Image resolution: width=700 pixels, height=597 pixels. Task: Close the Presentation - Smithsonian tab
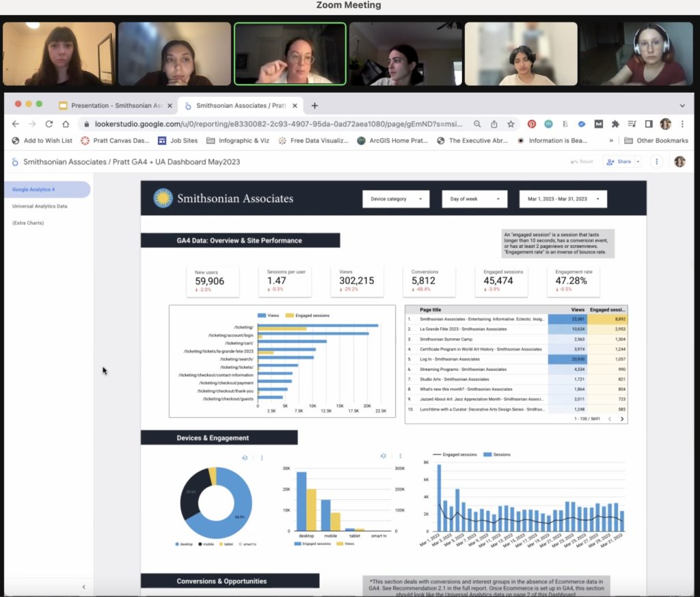coord(170,106)
